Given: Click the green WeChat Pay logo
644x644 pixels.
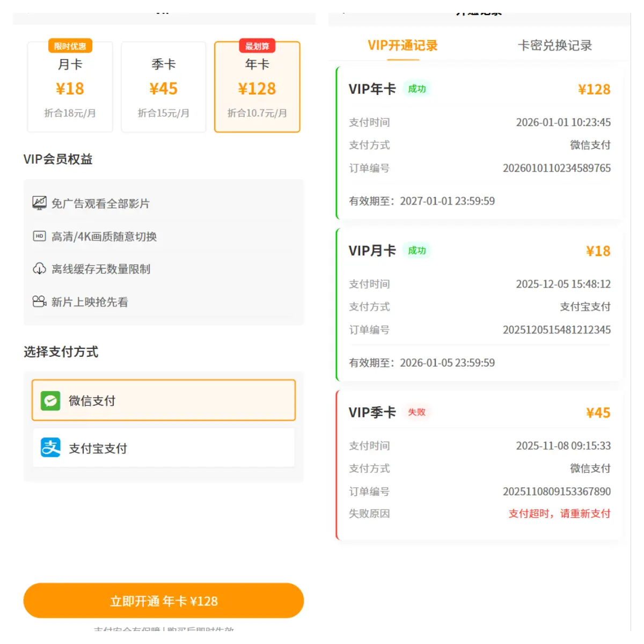Looking at the screenshot, I should [x=50, y=400].
